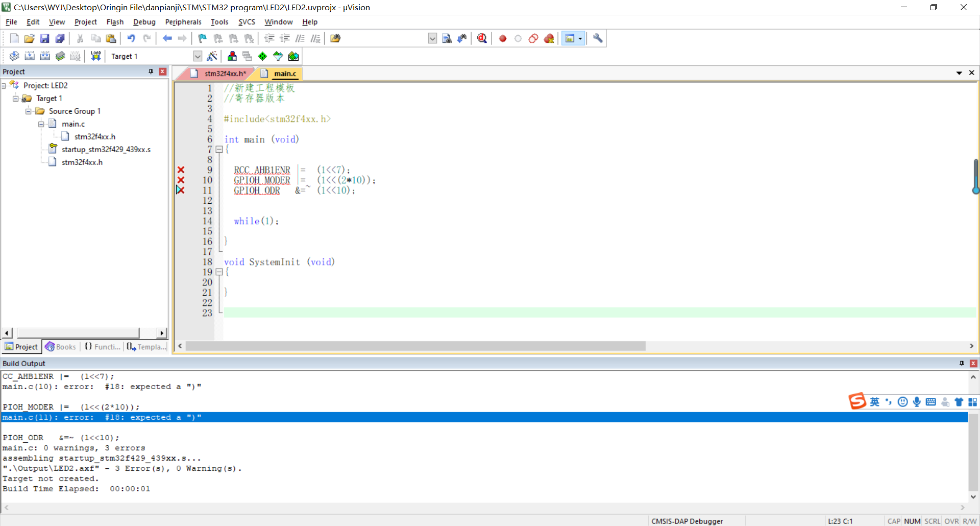Click the editor horizontal scrollbar
980x526 pixels.
[415, 346]
